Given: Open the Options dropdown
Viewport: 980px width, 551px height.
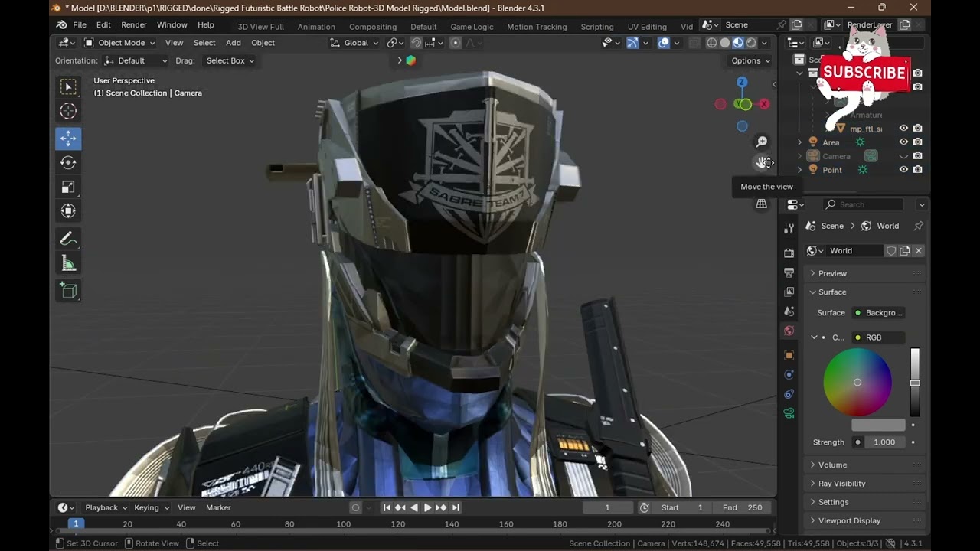Looking at the screenshot, I should click(x=750, y=60).
